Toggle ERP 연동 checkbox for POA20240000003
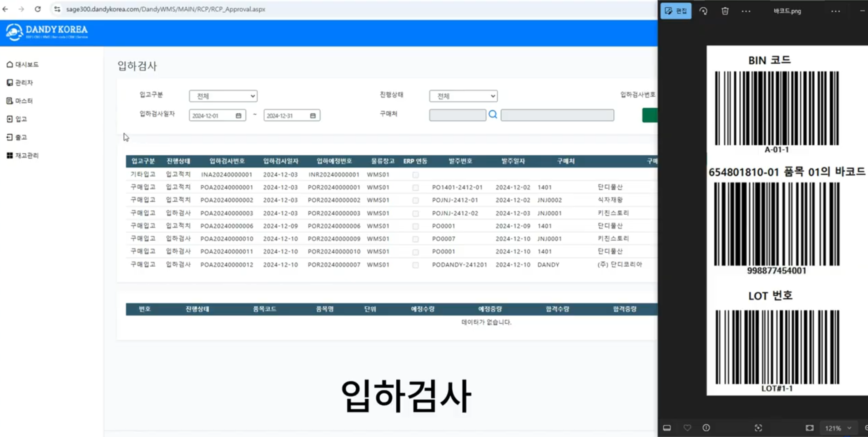This screenshot has height=437, width=868. tap(415, 213)
